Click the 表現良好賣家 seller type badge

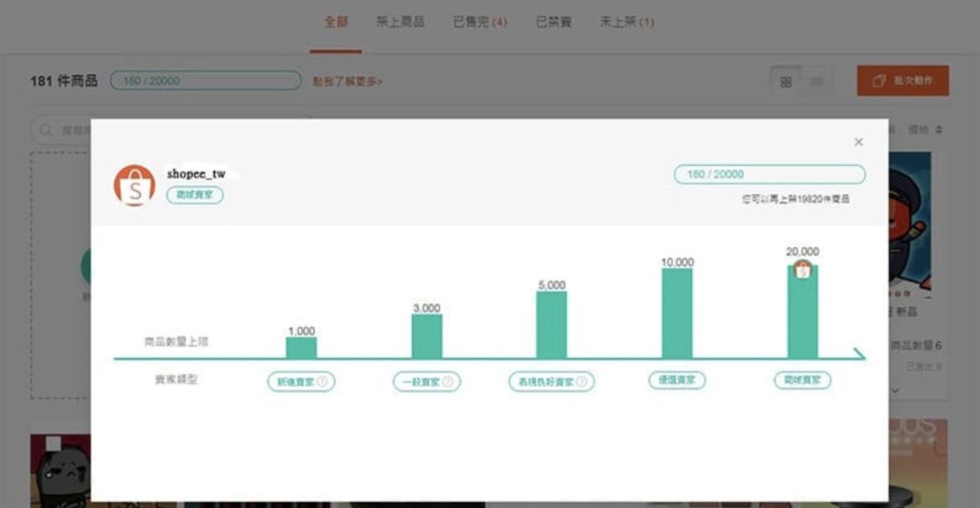click(x=552, y=382)
